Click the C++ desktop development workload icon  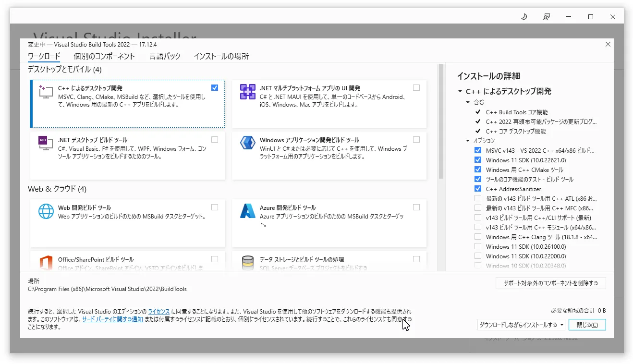tap(46, 92)
